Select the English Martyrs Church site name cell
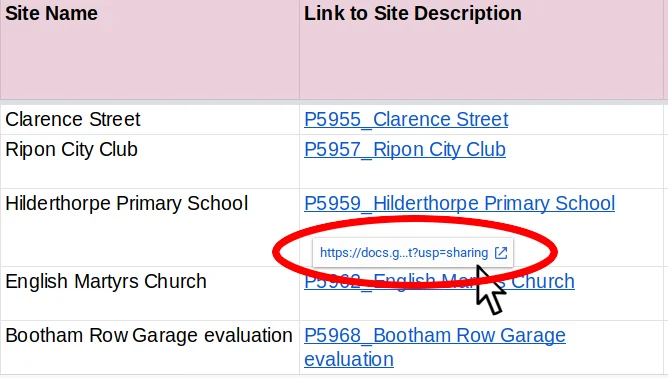Screen dimensions: 668x378 click(150, 293)
